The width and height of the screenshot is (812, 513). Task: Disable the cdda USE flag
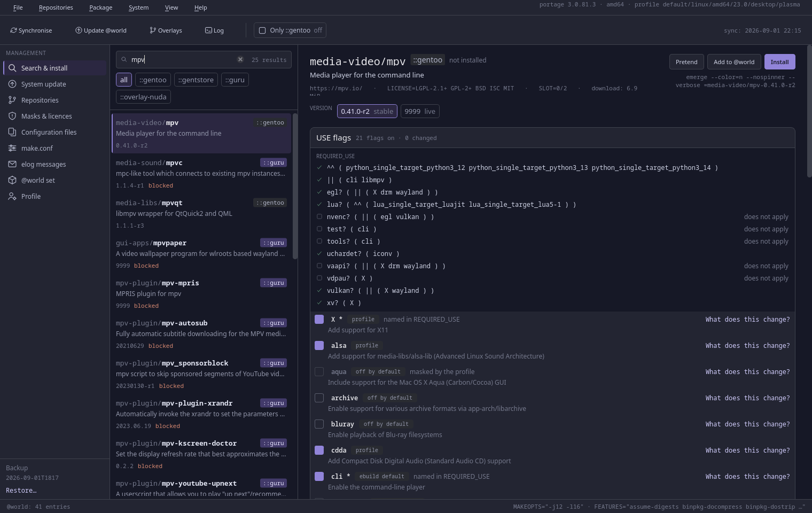319,450
